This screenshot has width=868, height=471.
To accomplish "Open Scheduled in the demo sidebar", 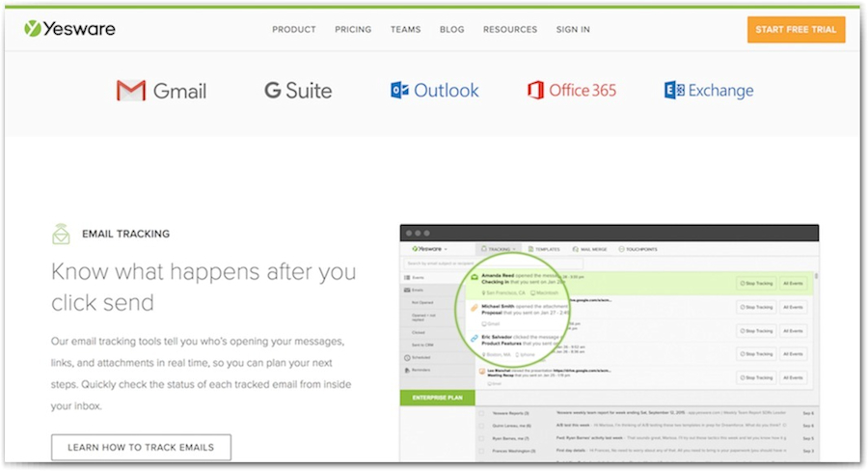I will (418, 357).
